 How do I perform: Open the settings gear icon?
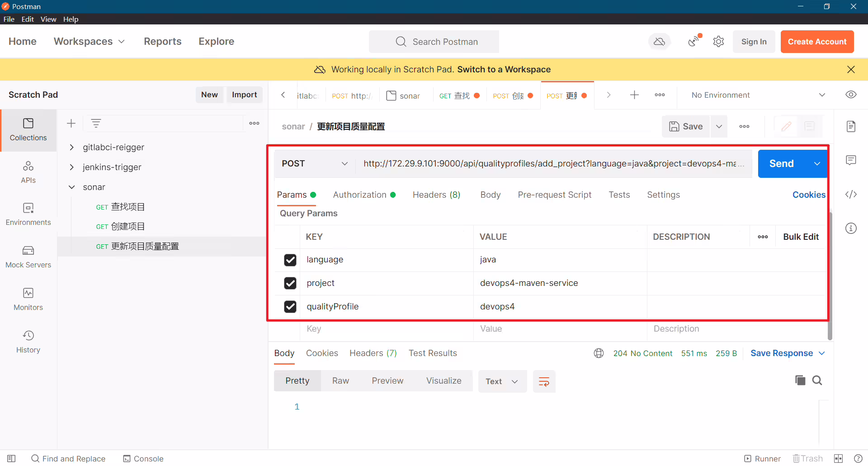click(x=718, y=42)
